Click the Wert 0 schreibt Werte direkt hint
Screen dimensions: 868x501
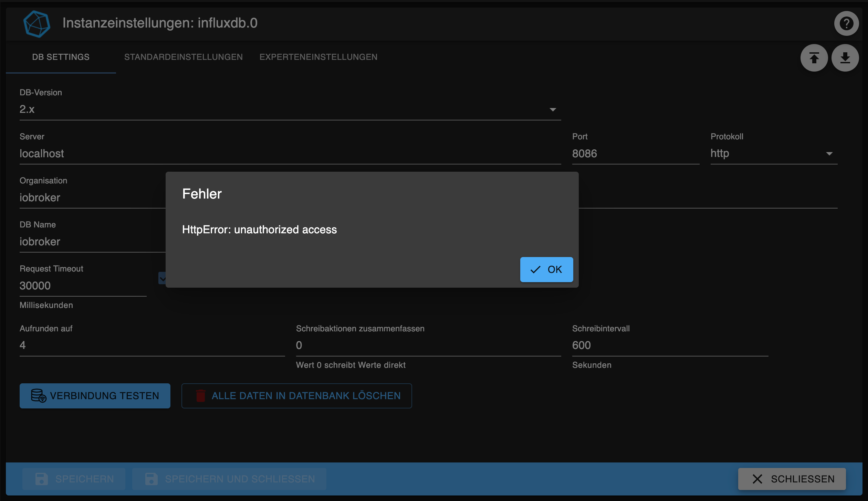[351, 365]
